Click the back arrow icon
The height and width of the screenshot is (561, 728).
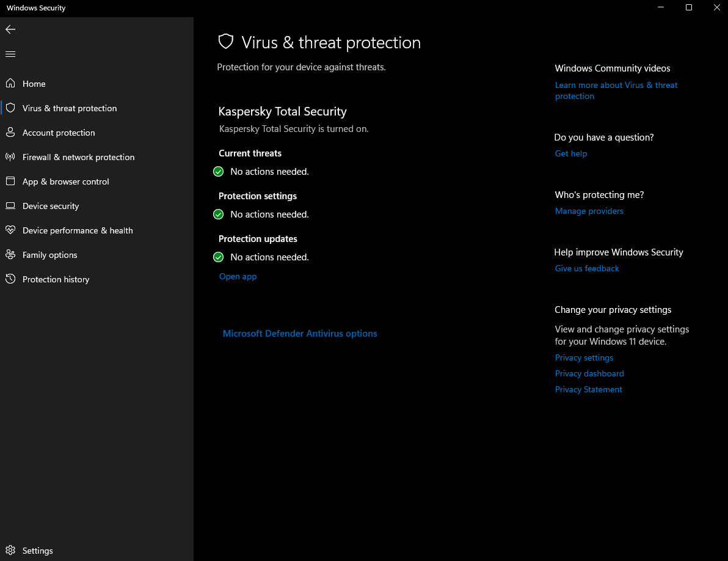[10, 29]
